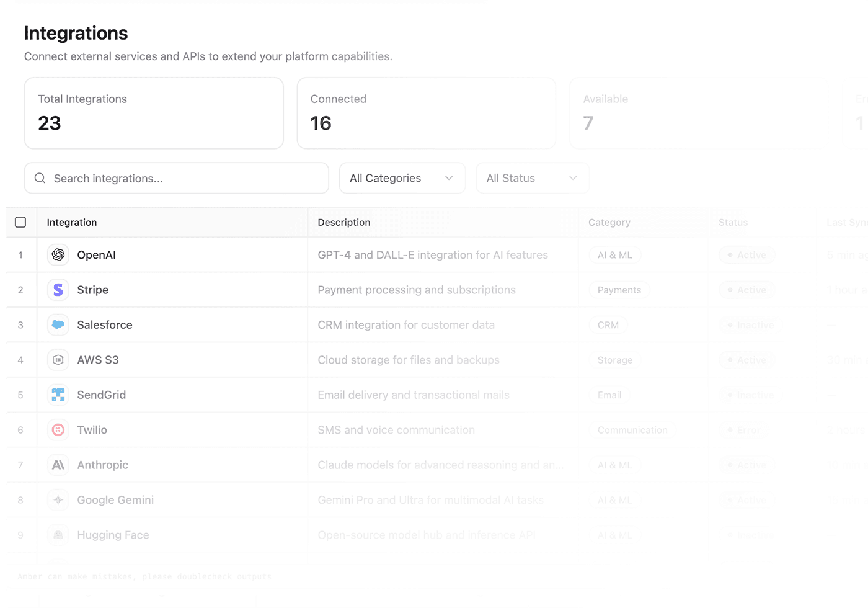Click the AWS S3 icon
The width and height of the screenshot is (868, 608).
point(58,360)
